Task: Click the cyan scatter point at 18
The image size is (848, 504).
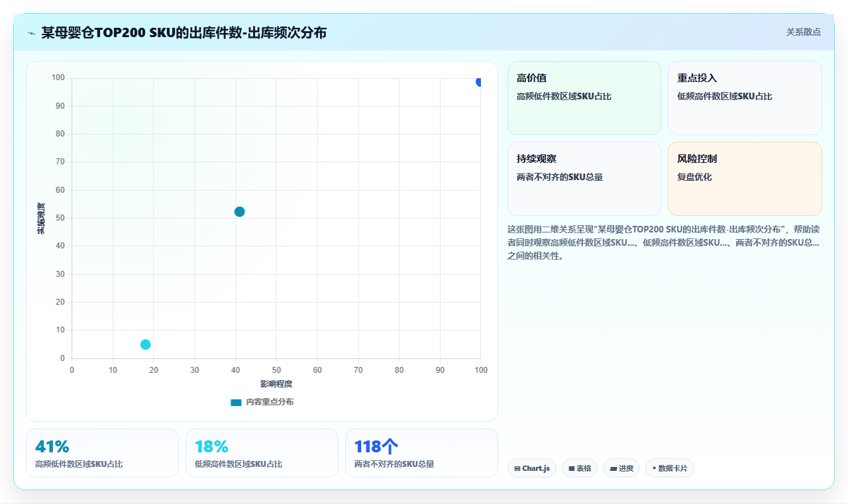Action: (x=146, y=344)
